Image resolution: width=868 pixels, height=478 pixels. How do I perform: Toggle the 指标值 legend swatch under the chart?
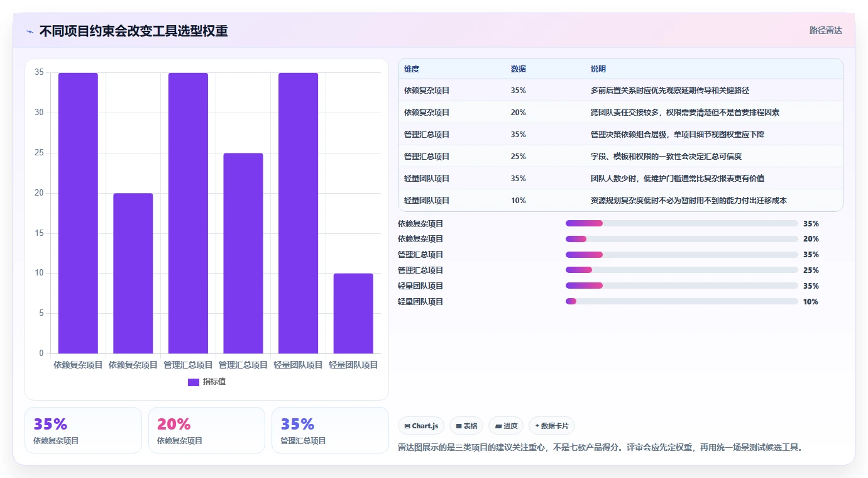(194, 382)
